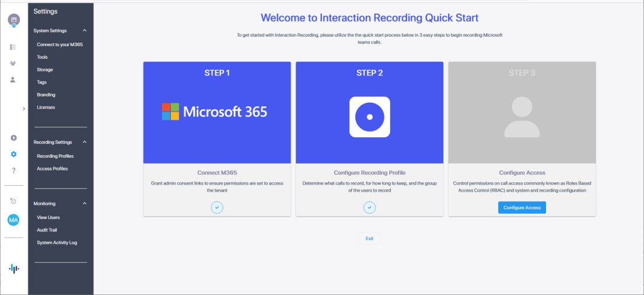Open help via the question mark icon
This screenshot has height=295, width=644.
pyautogui.click(x=13, y=171)
